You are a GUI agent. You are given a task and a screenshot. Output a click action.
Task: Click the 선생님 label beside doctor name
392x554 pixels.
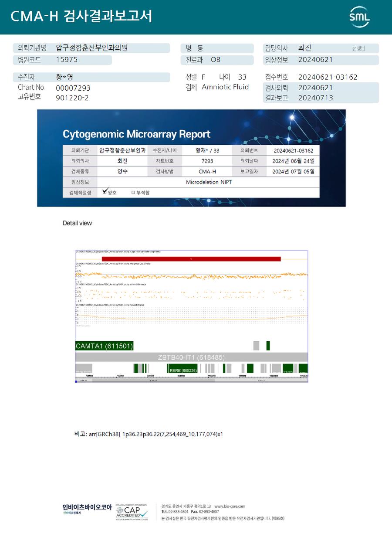click(x=358, y=48)
